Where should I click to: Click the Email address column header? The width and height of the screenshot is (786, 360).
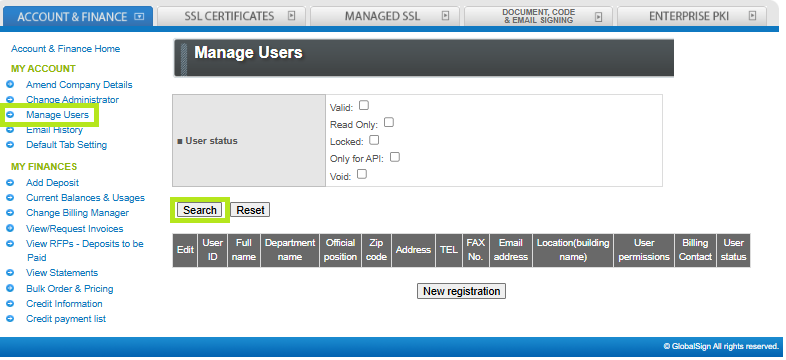(511, 250)
